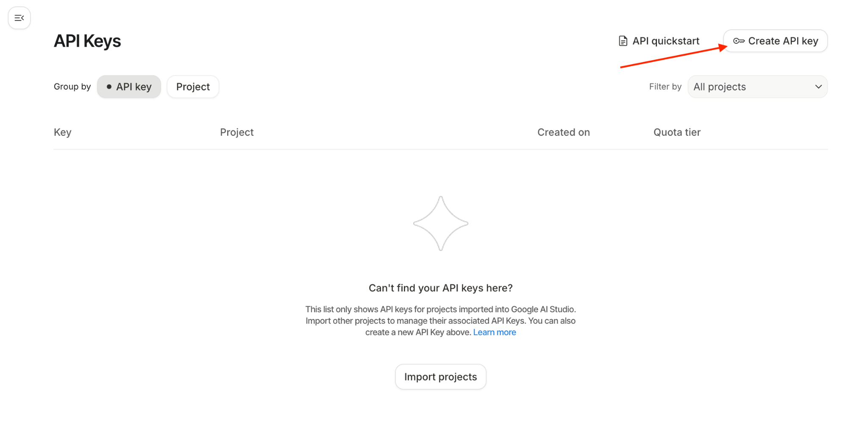Follow the Learn more link

(494, 332)
